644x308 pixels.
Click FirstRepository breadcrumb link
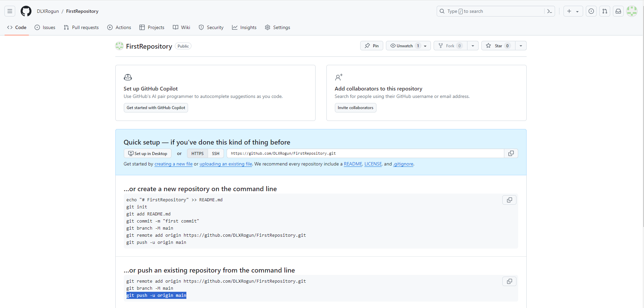tap(82, 11)
